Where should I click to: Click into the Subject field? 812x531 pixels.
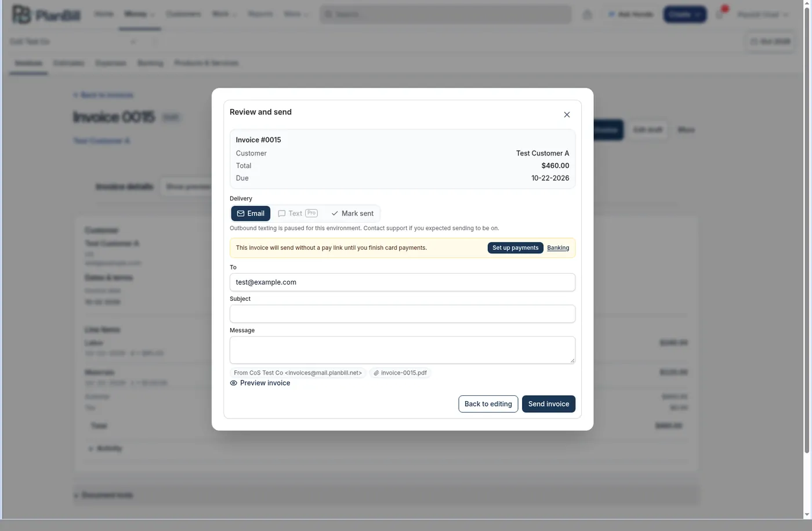tap(403, 314)
